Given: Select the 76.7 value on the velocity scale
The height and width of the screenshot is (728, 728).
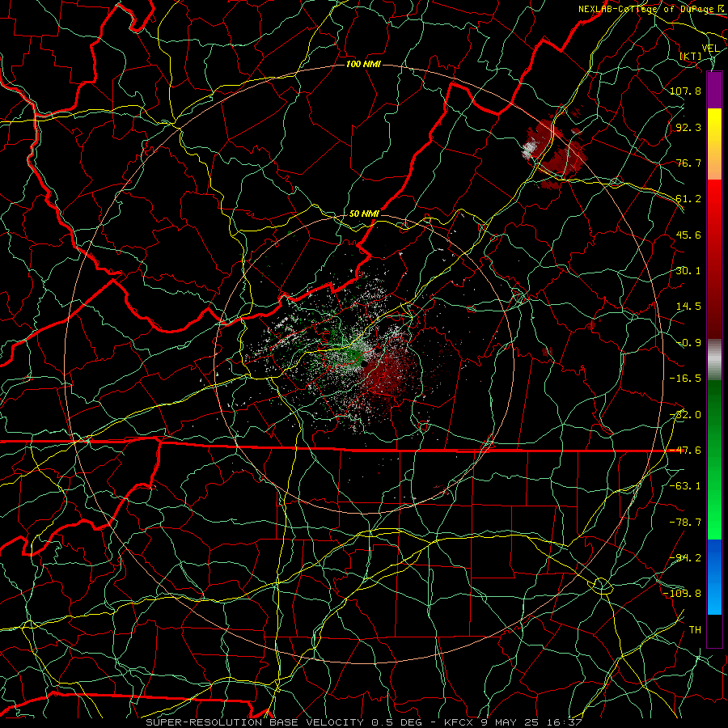Looking at the screenshot, I should tap(688, 163).
